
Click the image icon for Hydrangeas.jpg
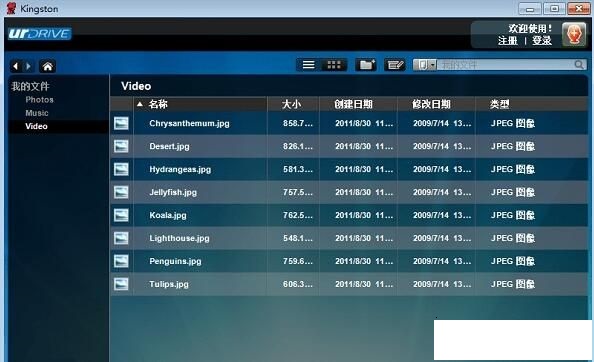pyautogui.click(x=121, y=169)
